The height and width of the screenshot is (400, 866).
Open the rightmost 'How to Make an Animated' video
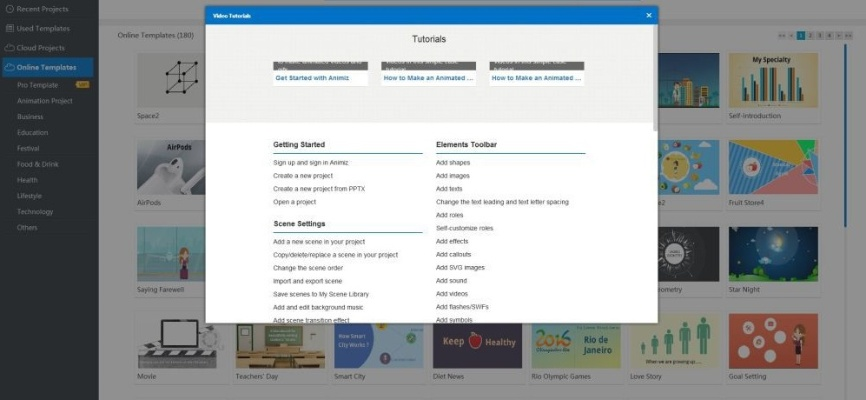tap(537, 74)
